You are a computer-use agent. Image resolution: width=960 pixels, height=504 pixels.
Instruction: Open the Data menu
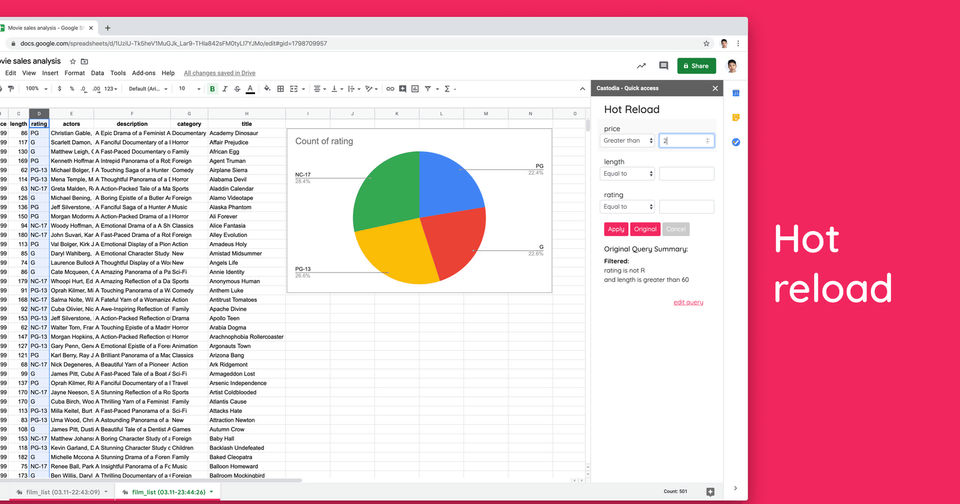click(97, 73)
